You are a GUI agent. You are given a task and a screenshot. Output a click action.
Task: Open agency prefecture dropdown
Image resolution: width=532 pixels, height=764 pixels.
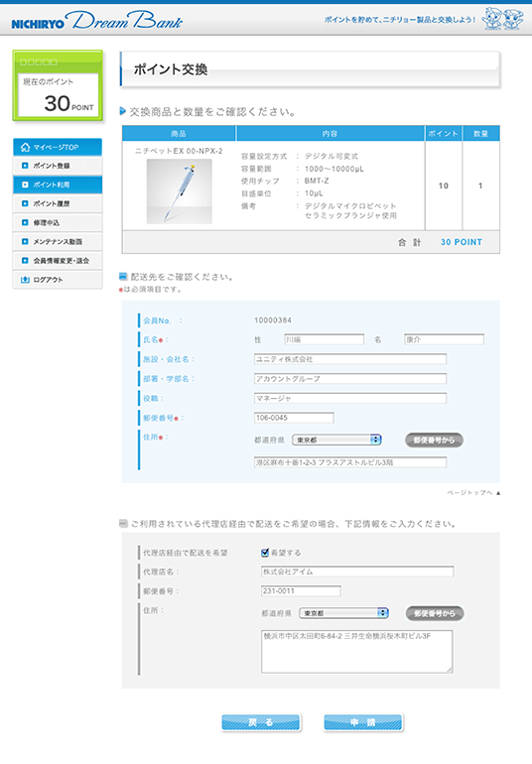click(x=343, y=613)
